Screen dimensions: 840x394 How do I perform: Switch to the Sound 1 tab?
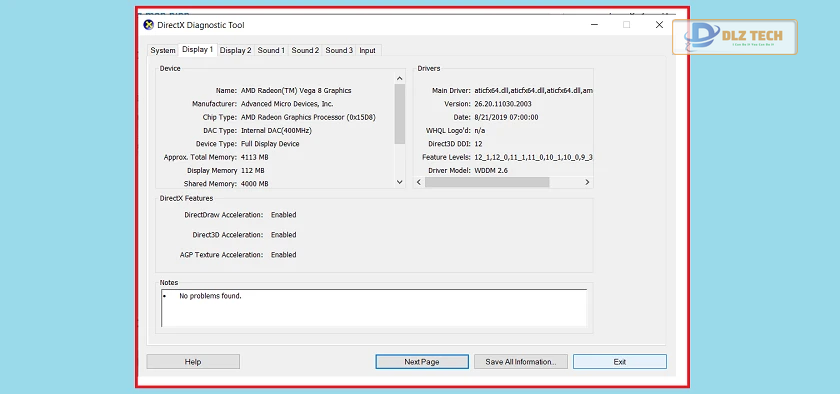pos(271,50)
